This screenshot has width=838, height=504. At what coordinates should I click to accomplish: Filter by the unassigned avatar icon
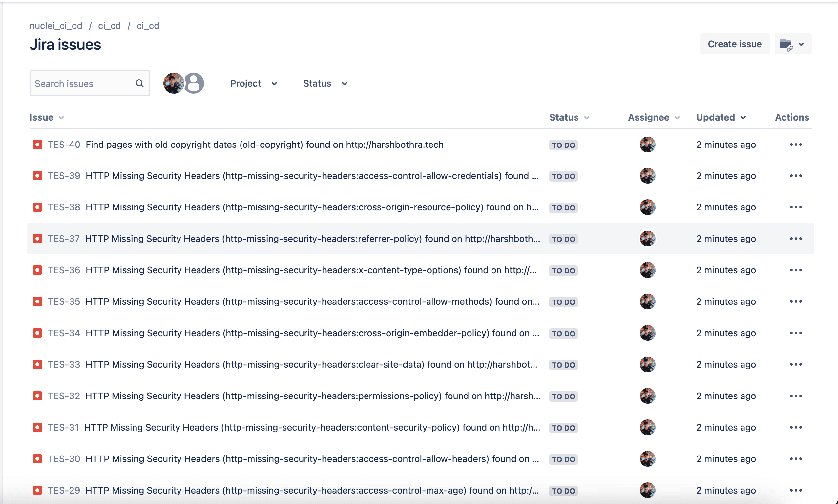click(194, 83)
